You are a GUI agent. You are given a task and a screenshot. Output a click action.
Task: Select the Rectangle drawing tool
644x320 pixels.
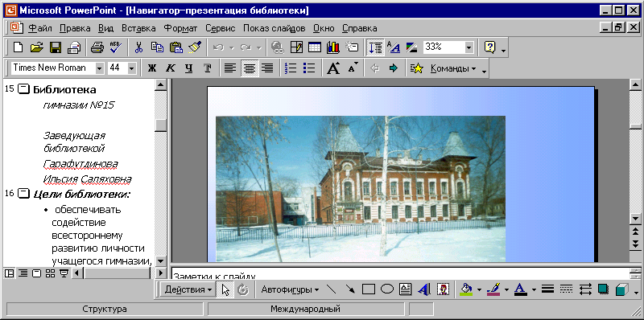(x=369, y=289)
